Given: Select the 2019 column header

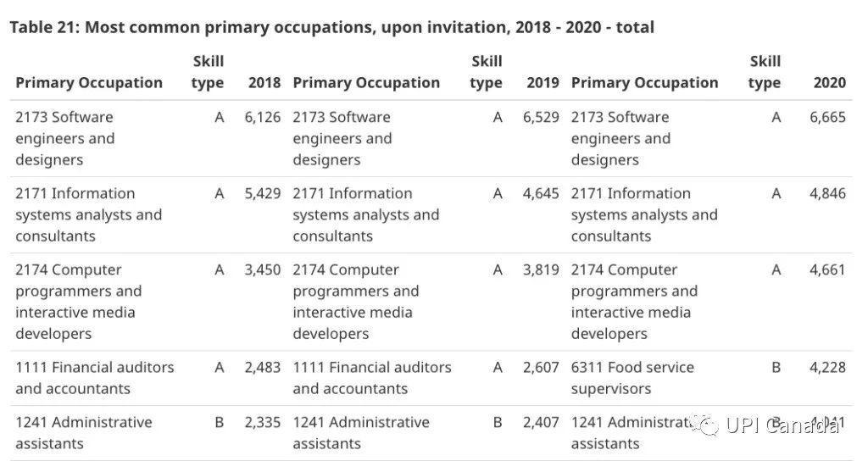Looking at the screenshot, I should 542,82.
